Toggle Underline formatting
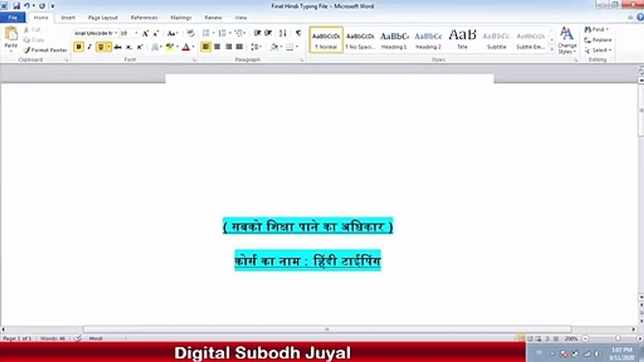 pyautogui.click(x=101, y=47)
